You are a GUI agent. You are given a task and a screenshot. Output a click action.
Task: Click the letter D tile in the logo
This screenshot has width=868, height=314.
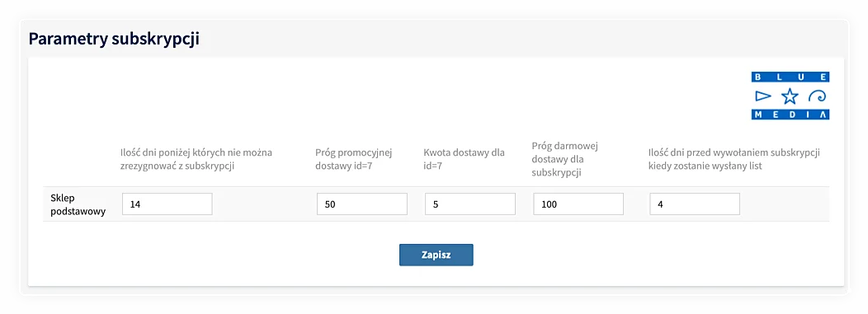click(792, 115)
